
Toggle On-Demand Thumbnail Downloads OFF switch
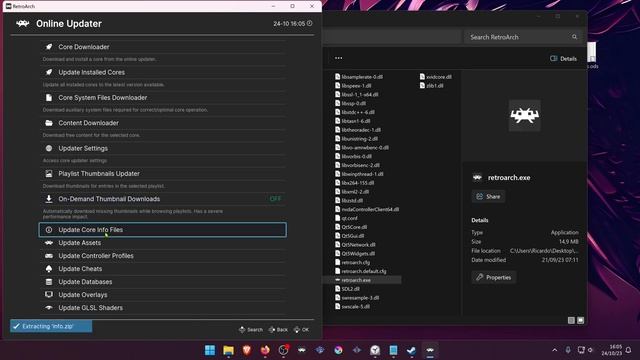tap(276, 199)
